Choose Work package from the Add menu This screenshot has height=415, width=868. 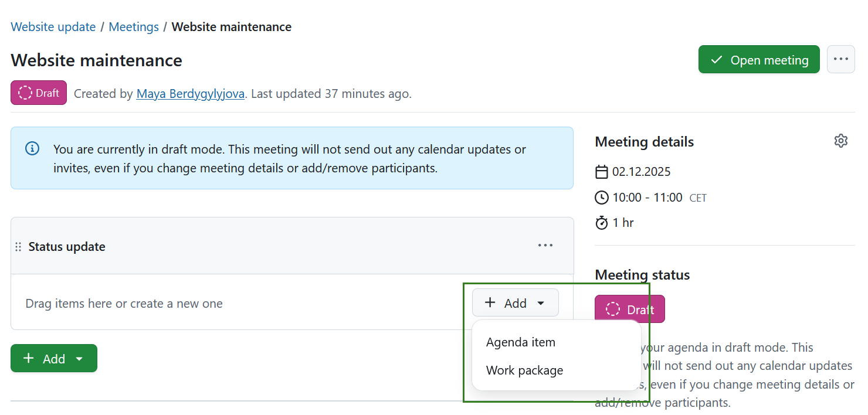(x=524, y=370)
